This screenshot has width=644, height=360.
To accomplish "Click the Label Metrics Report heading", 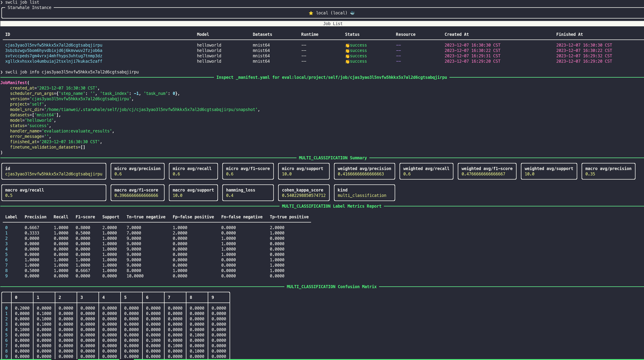I will (x=332, y=206).
